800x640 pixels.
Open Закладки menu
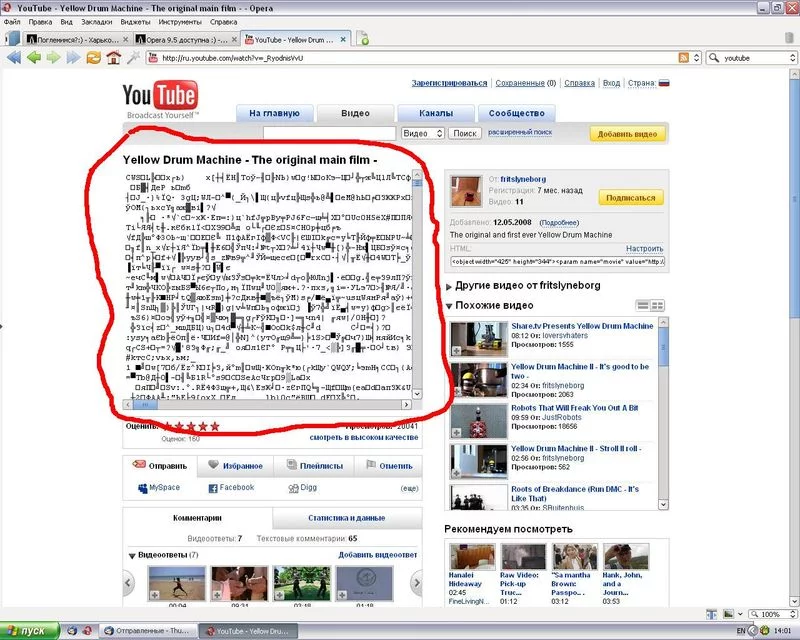[96, 22]
